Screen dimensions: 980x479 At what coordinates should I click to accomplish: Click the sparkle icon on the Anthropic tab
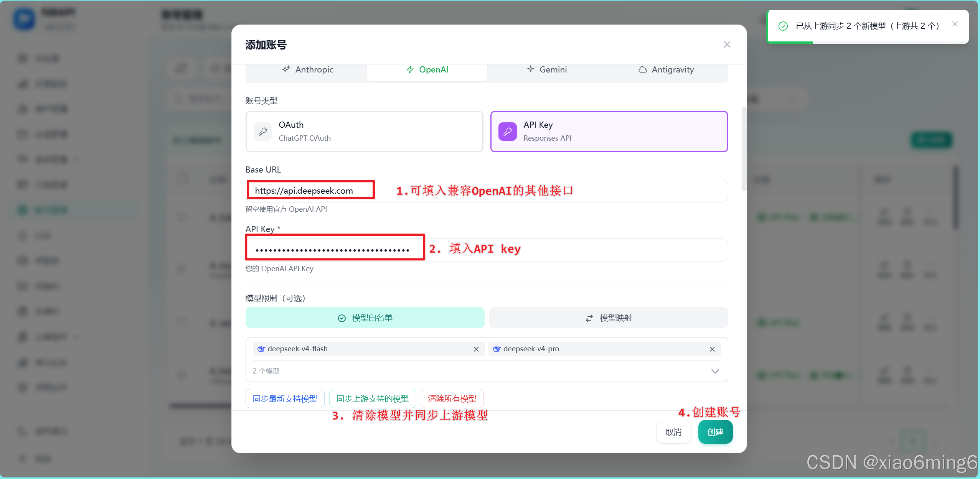(286, 69)
